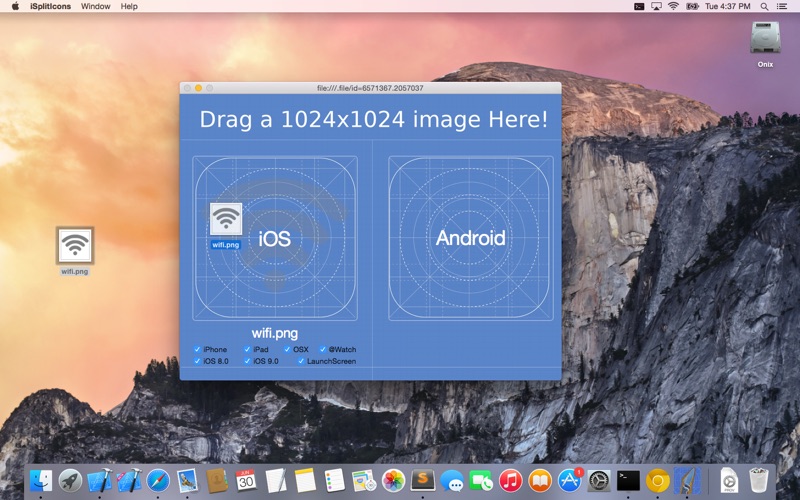Open iBooks from the dock
Screen dimensions: 800x500
pos(540,481)
